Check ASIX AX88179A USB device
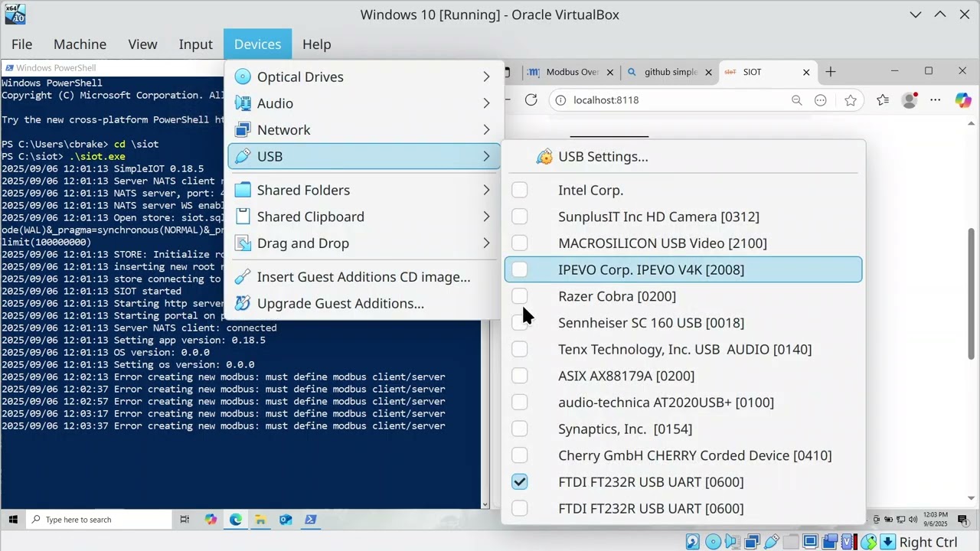This screenshot has width=980, height=551. pyautogui.click(x=520, y=376)
